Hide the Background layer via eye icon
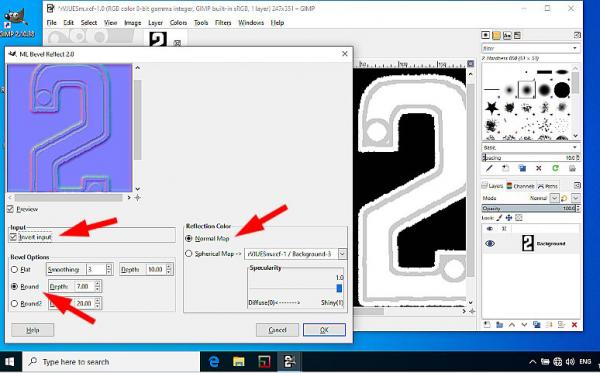600x373 pixels. tap(490, 244)
